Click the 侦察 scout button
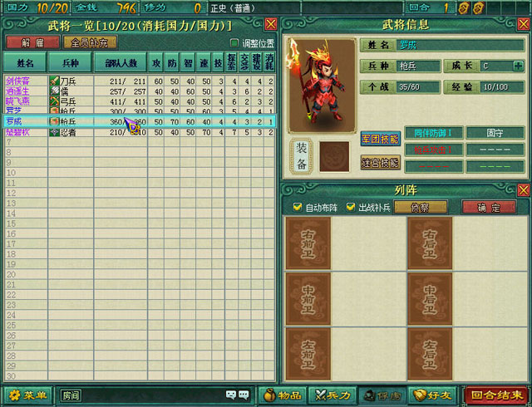 [x=420, y=207]
